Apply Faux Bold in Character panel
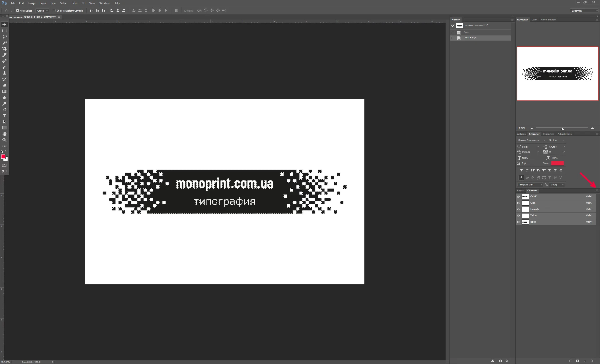Image resolution: width=600 pixels, height=364 pixels. [521, 170]
